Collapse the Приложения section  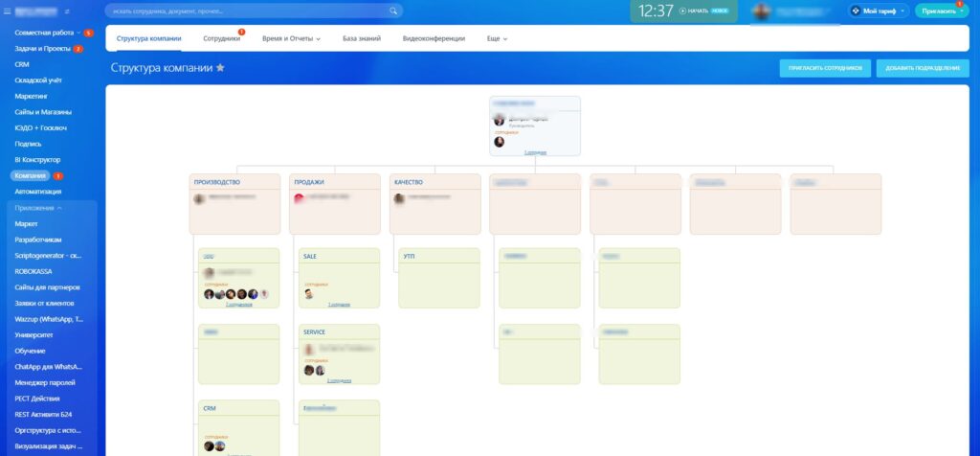tap(38, 208)
